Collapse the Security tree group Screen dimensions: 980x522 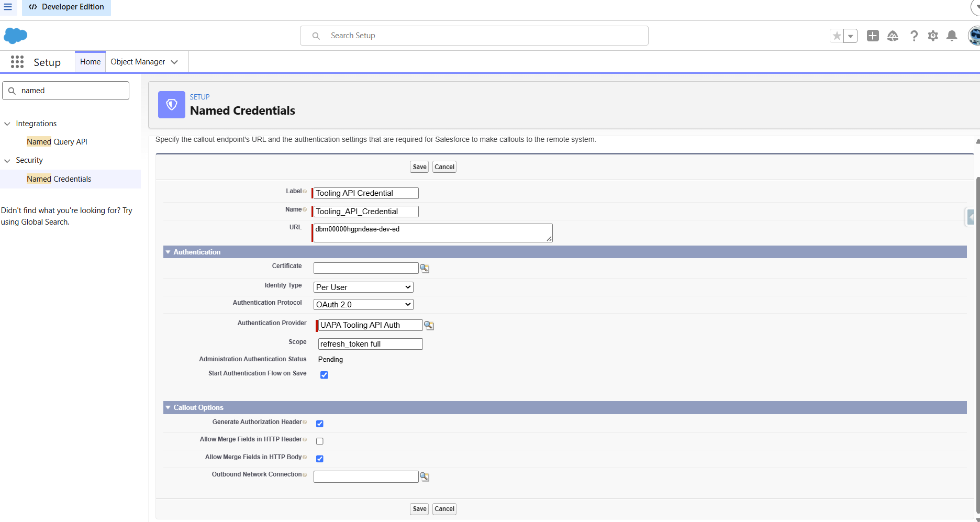(7, 161)
